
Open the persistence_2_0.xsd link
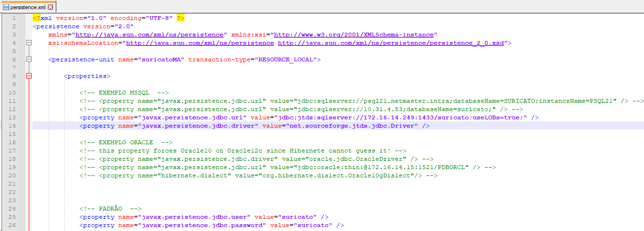[391, 43]
